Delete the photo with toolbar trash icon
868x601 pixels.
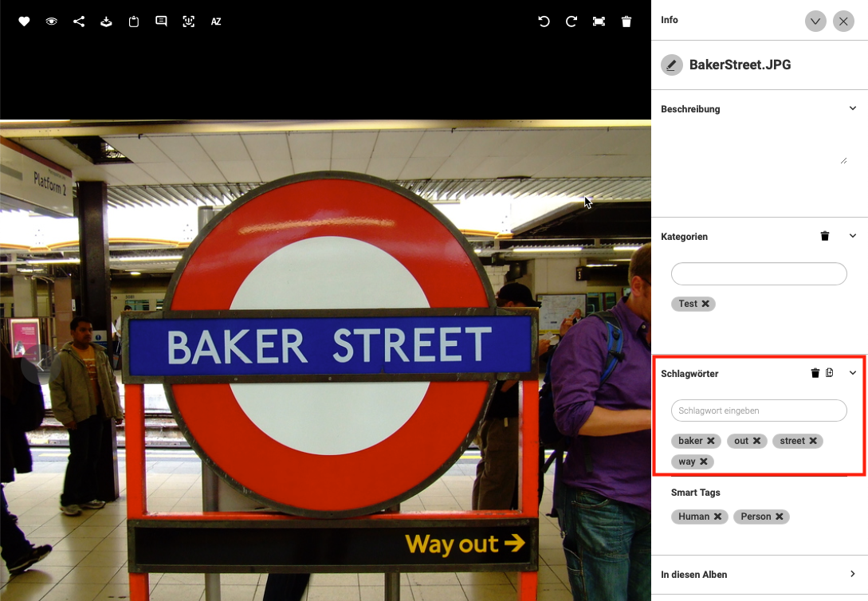coord(626,22)
